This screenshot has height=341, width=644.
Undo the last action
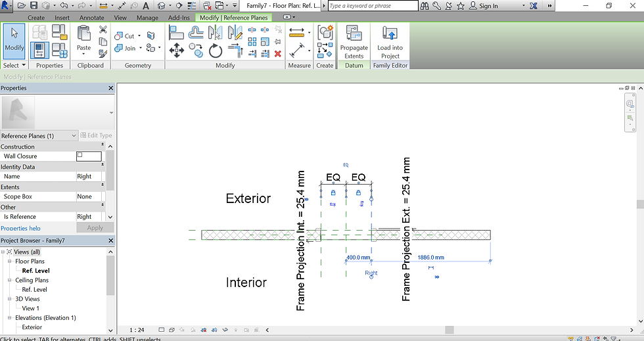point(64,6)
